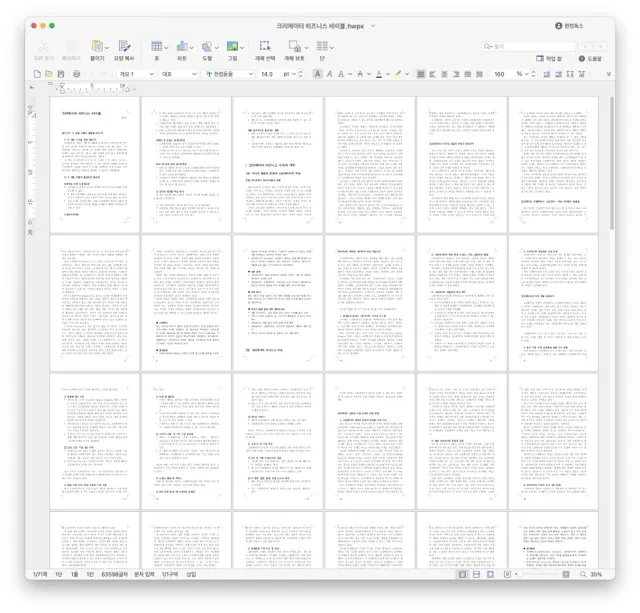640x613 pixels.
Task: Save the document with the floppy-disk icon
Action: click(x=61, y=74)
